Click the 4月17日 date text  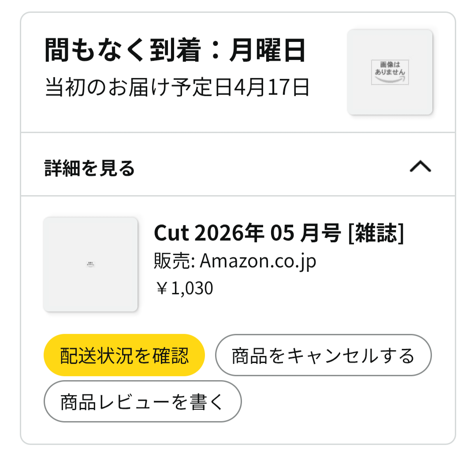271,88
